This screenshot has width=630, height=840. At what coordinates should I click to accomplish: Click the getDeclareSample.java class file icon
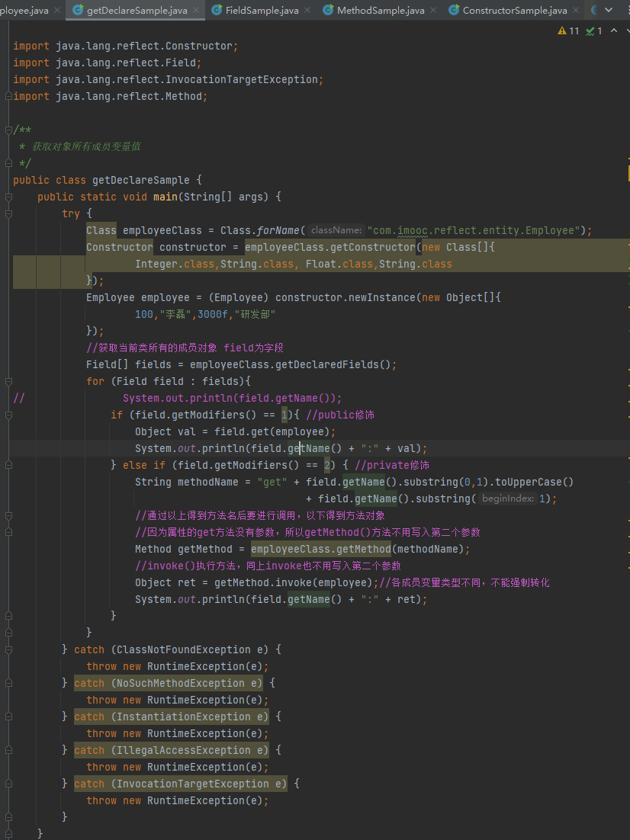(79, 11)
